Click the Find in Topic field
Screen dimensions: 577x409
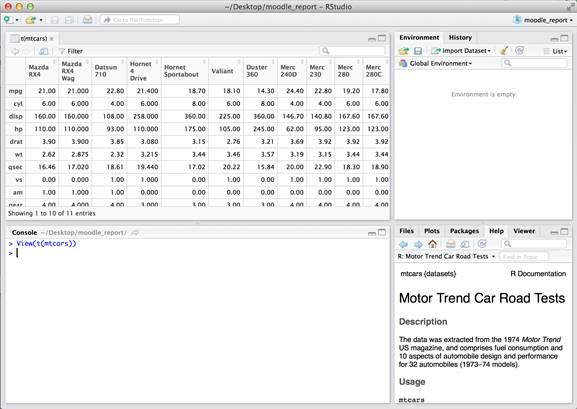pyautogui.click(x=524, y=257)
